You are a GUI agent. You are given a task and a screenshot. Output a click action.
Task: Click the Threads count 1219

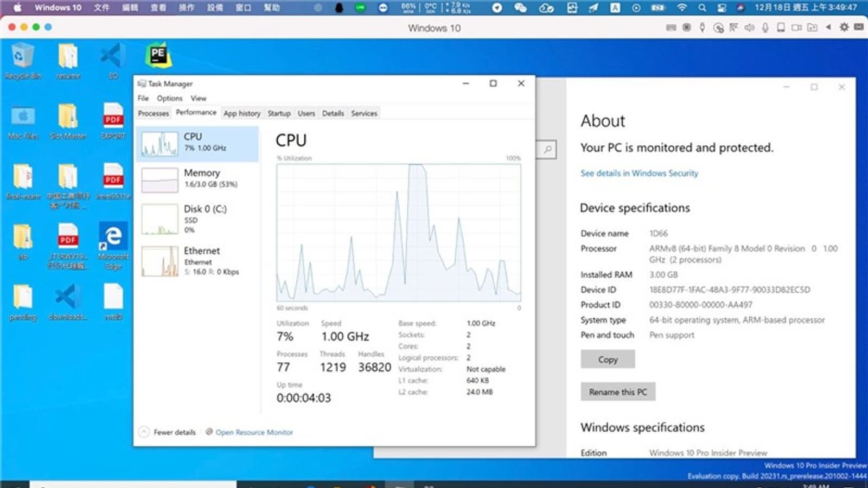click(x=333, y=367)
